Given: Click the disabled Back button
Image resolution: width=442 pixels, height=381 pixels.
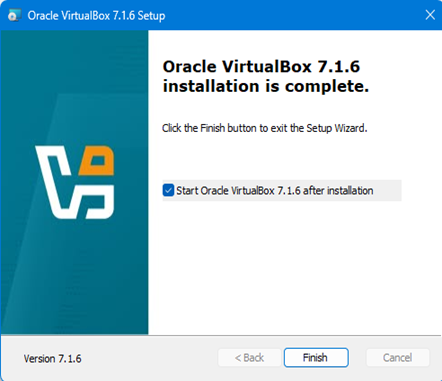Looking at the screenshot, I should pos(249,358).
